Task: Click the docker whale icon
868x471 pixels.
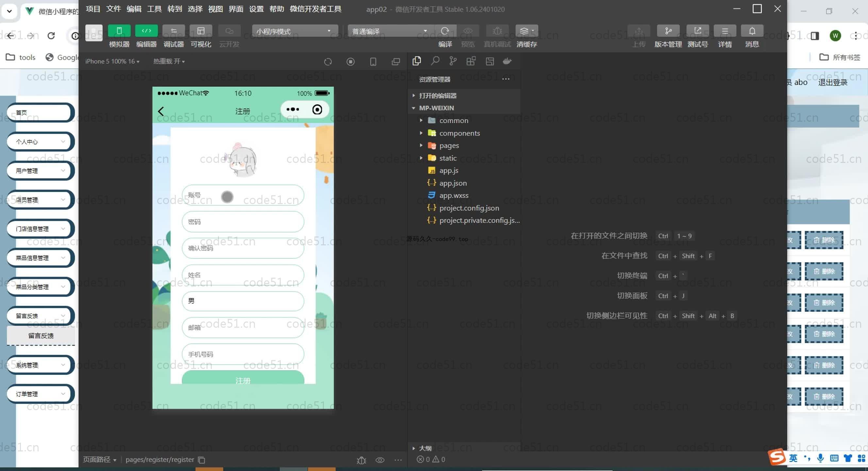Action: click(x=507, y=61)
